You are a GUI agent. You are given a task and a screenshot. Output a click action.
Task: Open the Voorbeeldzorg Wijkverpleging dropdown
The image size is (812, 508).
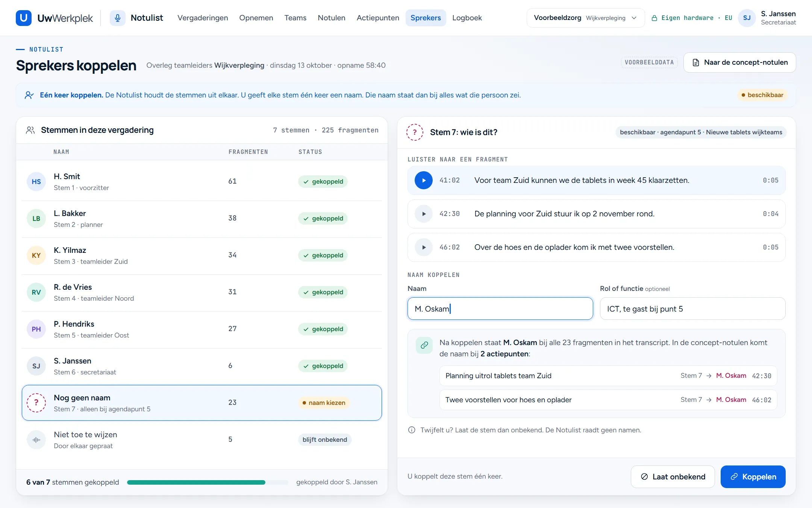585,18
